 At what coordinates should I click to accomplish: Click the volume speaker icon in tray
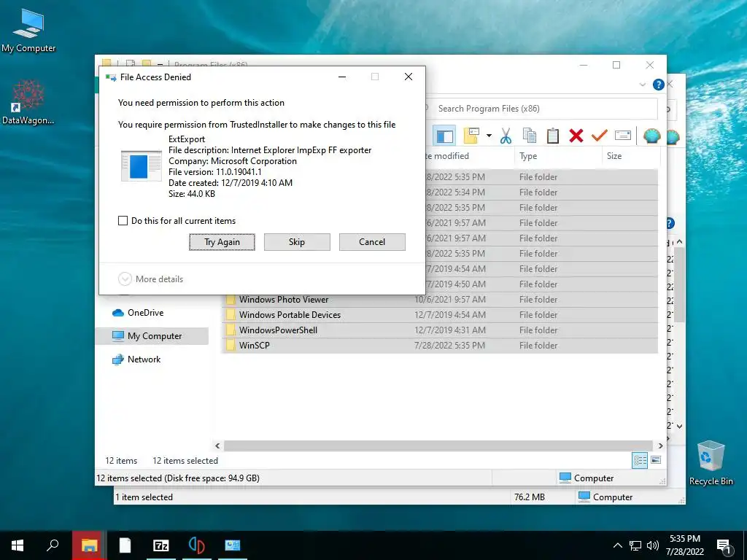click(653, 545)
